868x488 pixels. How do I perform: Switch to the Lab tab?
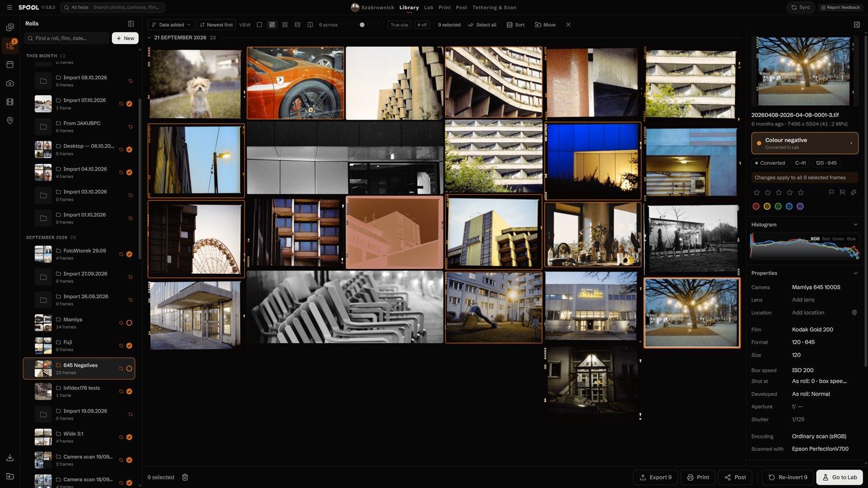[x=429, y=8]
